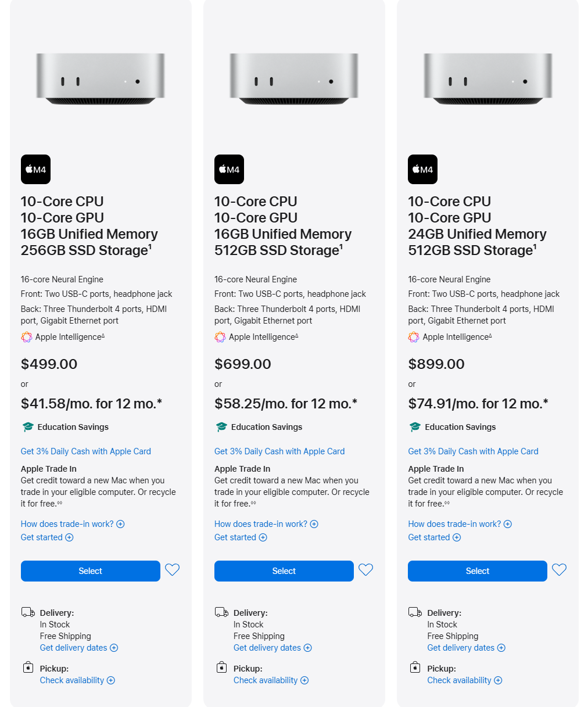Click Education Savings icon on $699 model
Viewport: 588px width, 707px height.
point(221,427)
